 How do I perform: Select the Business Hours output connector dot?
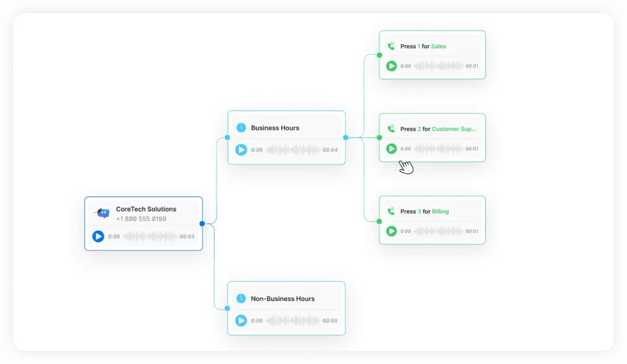346,137
